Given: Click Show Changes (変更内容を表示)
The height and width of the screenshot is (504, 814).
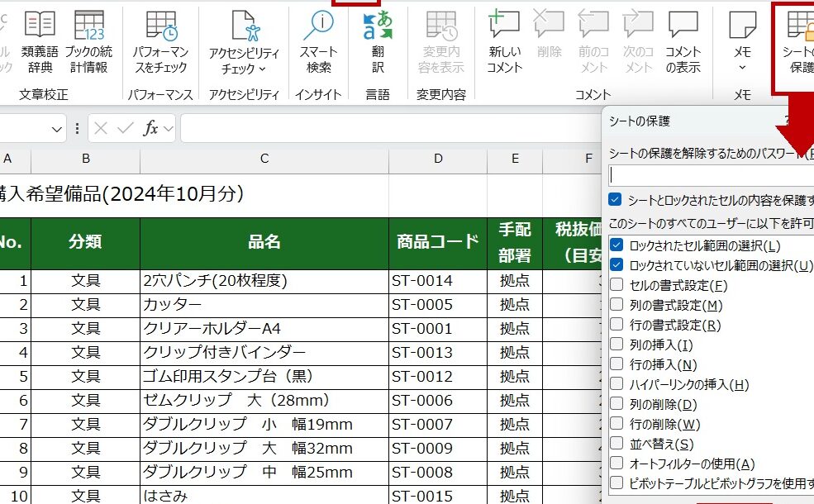Looking at the screenshot, I should (x=440, y=43).
